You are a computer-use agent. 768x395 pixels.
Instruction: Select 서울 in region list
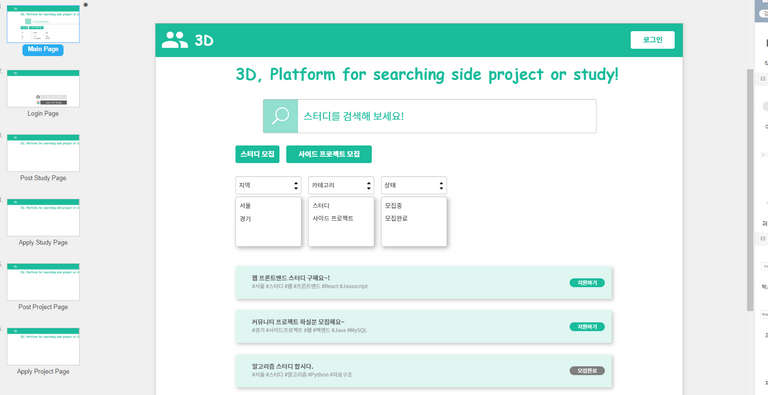point(245,206)
